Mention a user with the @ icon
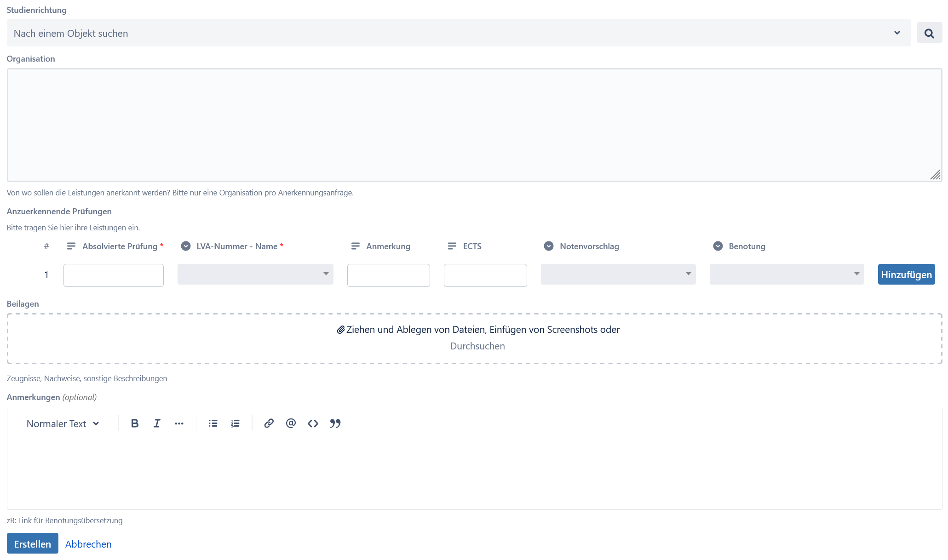 tap(291, 423)
